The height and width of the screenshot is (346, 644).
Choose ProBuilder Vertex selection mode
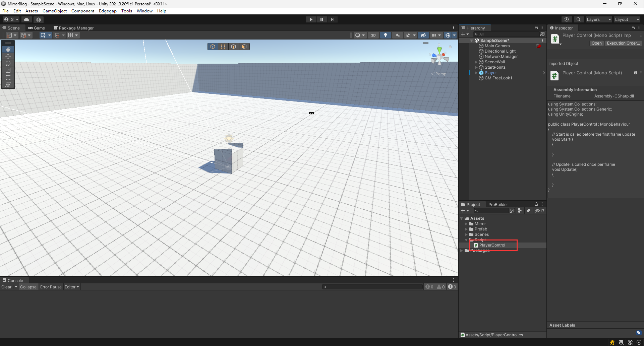[223, 47]
